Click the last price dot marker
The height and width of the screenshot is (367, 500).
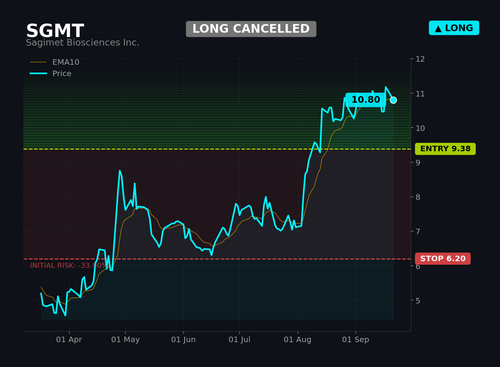pyautogui.click(x=393, y=100)
